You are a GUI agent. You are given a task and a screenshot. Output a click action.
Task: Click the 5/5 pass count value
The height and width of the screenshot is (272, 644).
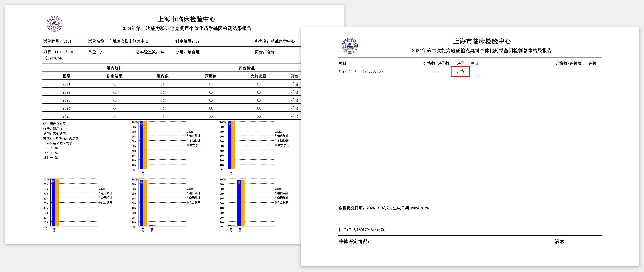436,71
